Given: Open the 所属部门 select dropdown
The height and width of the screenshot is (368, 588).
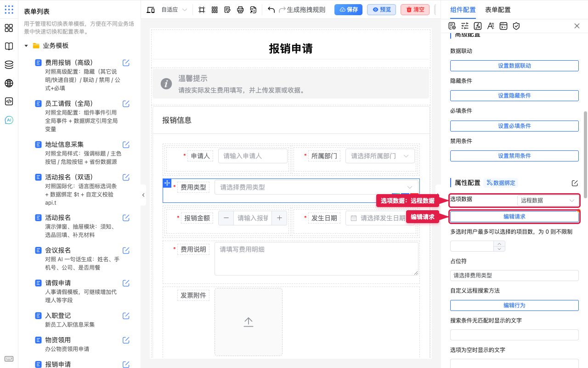Looking at the screenshot, I should tap(380, 156).
